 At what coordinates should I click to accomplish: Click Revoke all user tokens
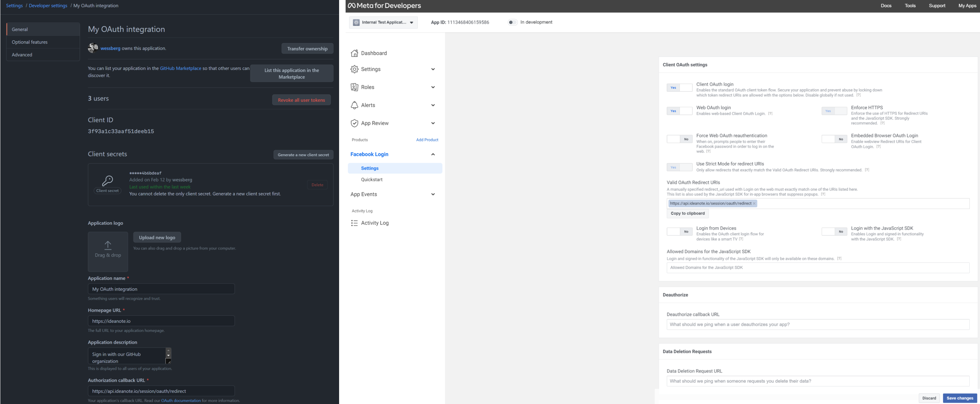(x=301, y=100)
